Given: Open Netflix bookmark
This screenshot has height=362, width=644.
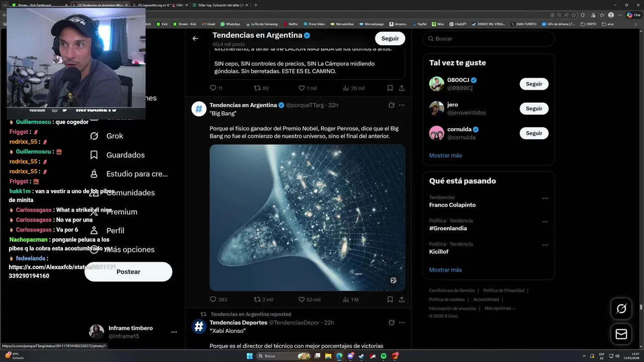Looking at the screenshot, I should (291, 24).
